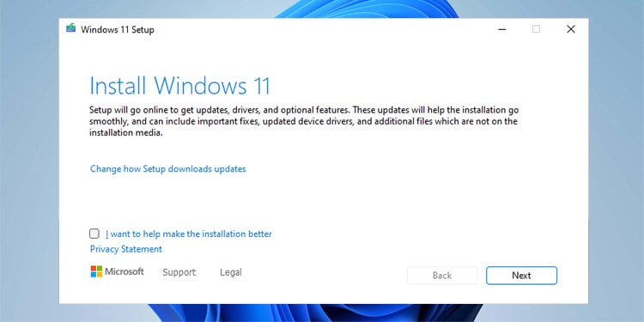The width and height of the screenshot is (644, 322).
Task: Click the paragraph starting "Setup will go online"
Action: (304, 122)
